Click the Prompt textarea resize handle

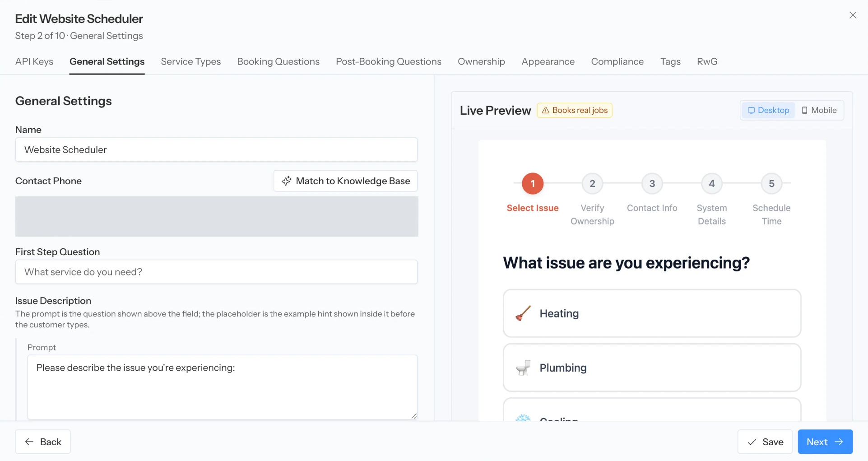coord(414,416)
